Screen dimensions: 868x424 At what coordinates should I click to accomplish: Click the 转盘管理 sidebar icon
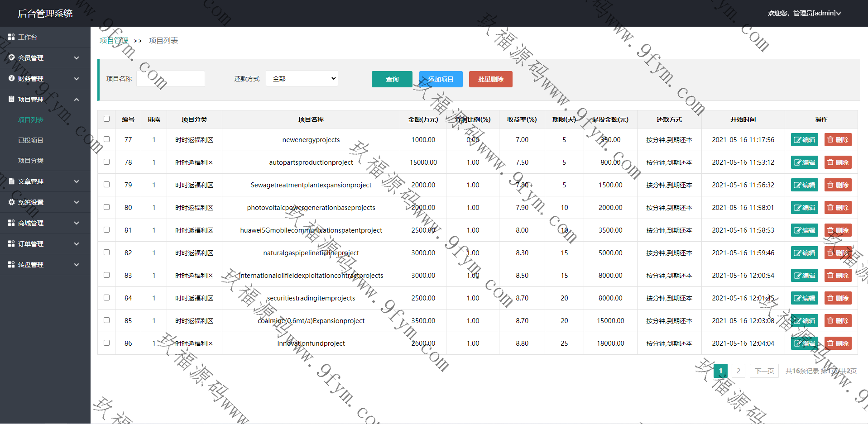click(11, 265)
